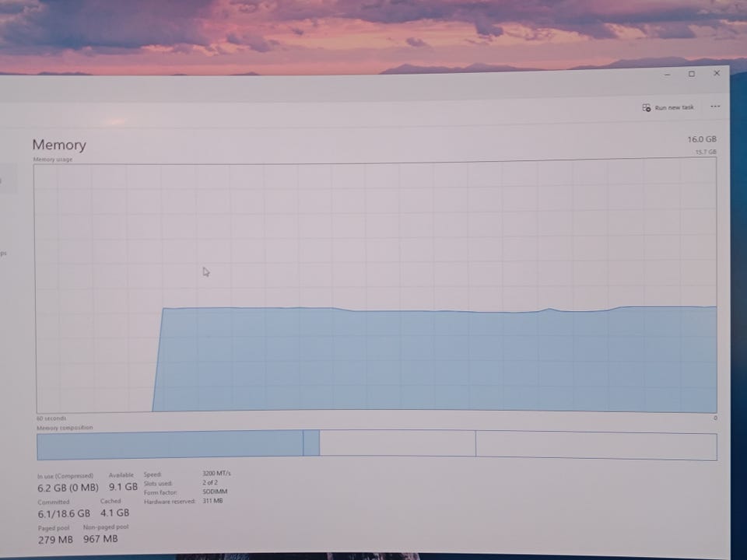The width and height of the screenshot is (747, 560).
Task: Click the 967 MB non-paged pool value
Action: 100,538
